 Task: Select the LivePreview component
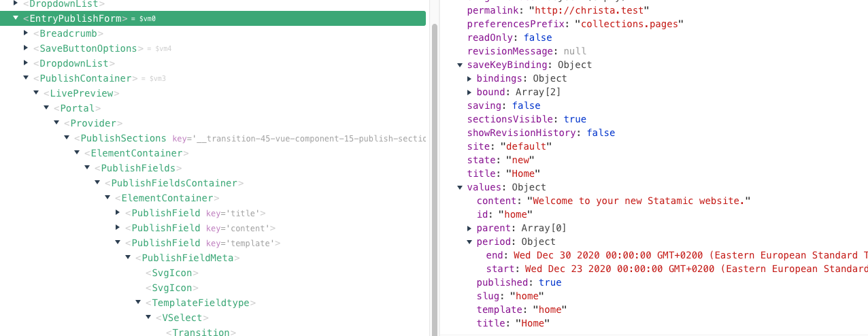[81, 93]
